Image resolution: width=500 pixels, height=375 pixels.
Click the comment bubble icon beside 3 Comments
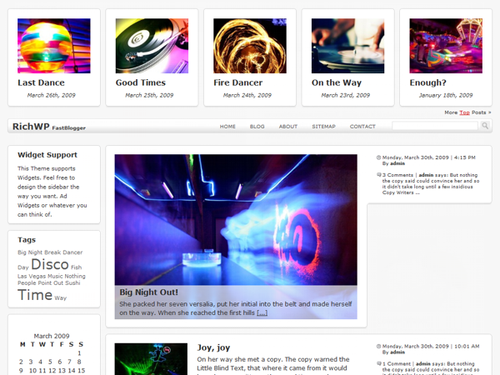click(379, 175)
